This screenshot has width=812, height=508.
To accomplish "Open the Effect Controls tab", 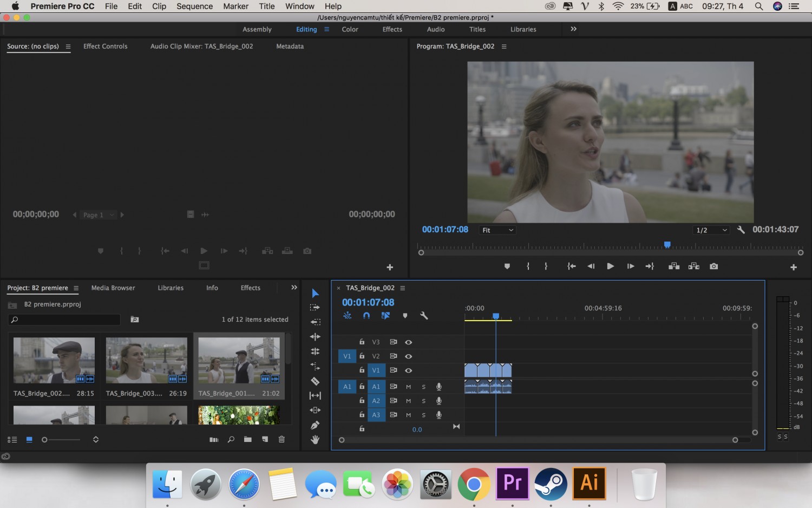I will pos(106,47).
